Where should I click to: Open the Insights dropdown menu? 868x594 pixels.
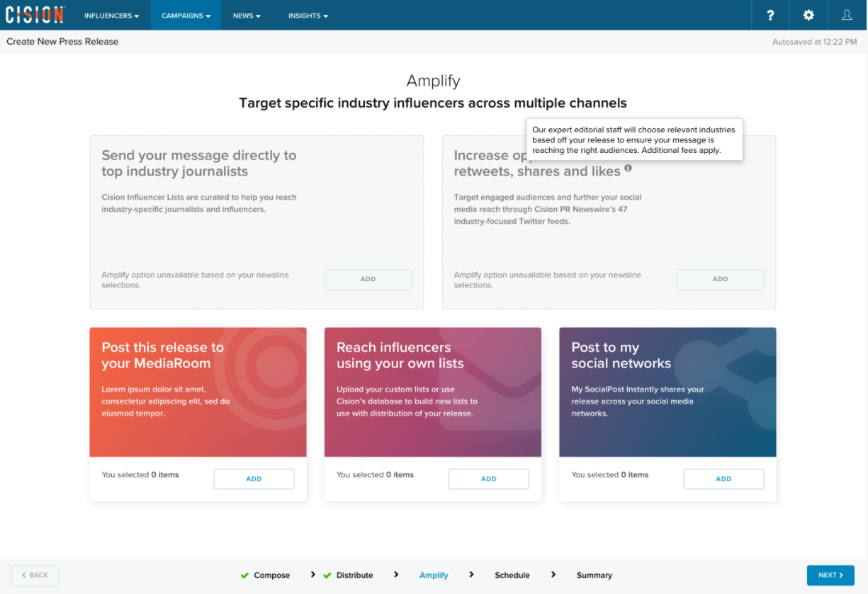308,16
